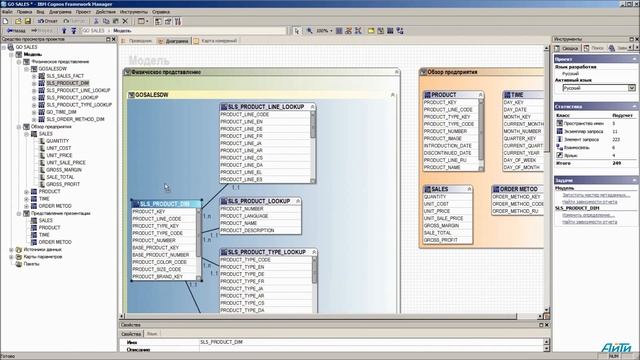Click the Свойства tab in properties pane
The height and width of the screenshot is (360, 640).
(131, 334)
